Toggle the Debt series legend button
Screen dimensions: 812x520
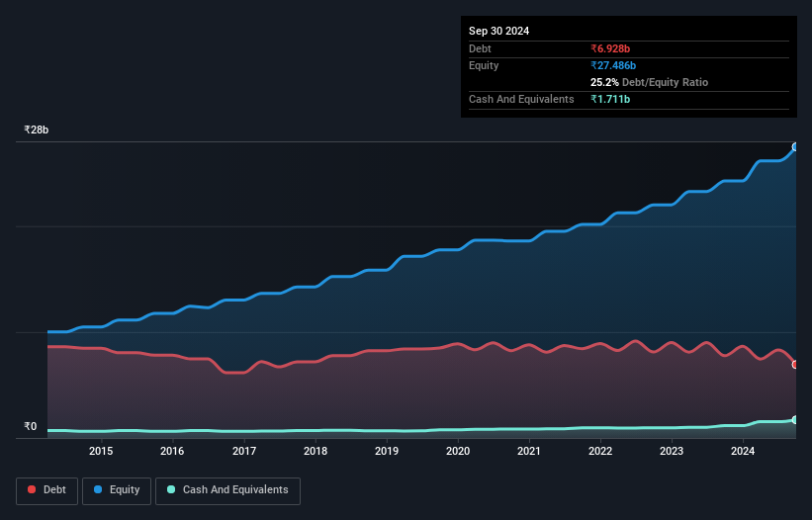coord(46,490)
